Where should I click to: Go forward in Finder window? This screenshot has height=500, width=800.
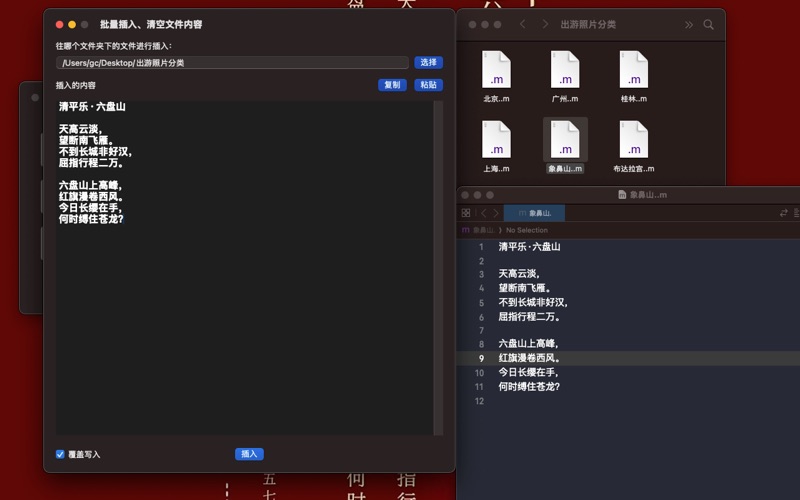pos(545,24)
